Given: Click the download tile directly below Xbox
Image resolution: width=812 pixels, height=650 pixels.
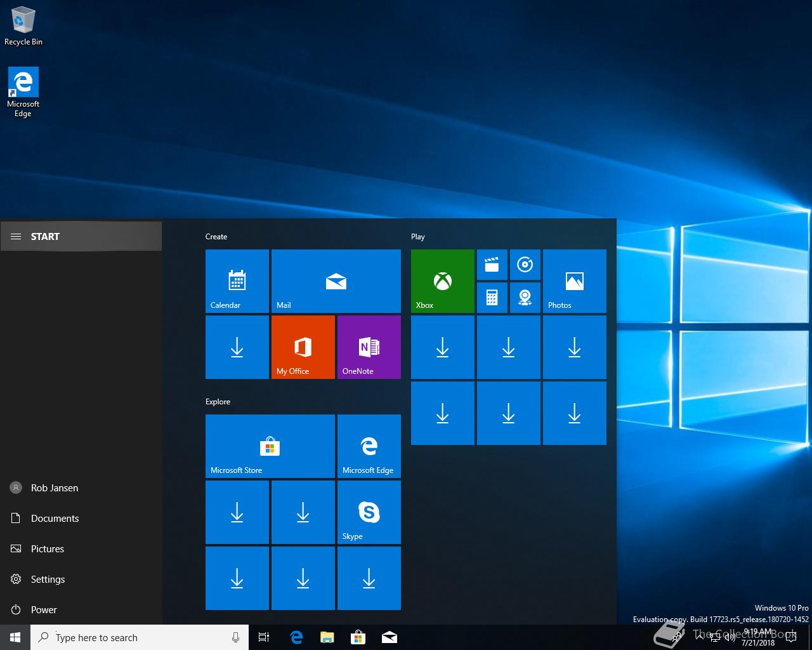Looking at the screenshot, I should tap(443, 347).
